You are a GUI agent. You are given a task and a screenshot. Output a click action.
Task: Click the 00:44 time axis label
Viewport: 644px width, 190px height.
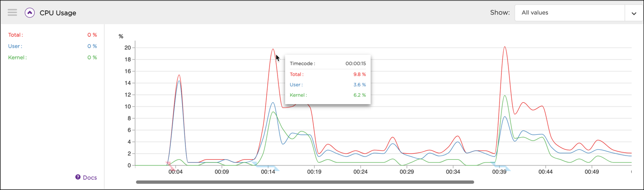tap(546, 172)
